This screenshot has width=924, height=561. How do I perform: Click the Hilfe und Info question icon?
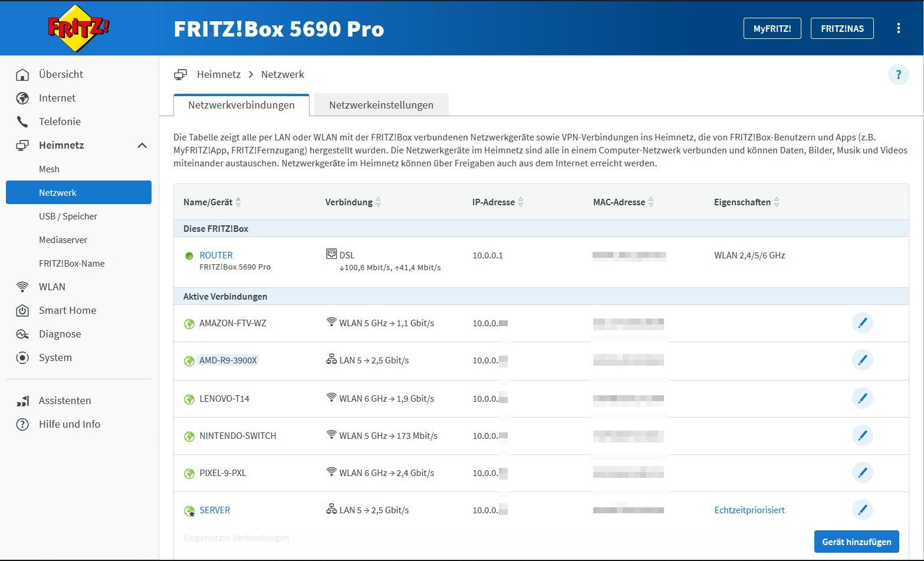point(22,424)
